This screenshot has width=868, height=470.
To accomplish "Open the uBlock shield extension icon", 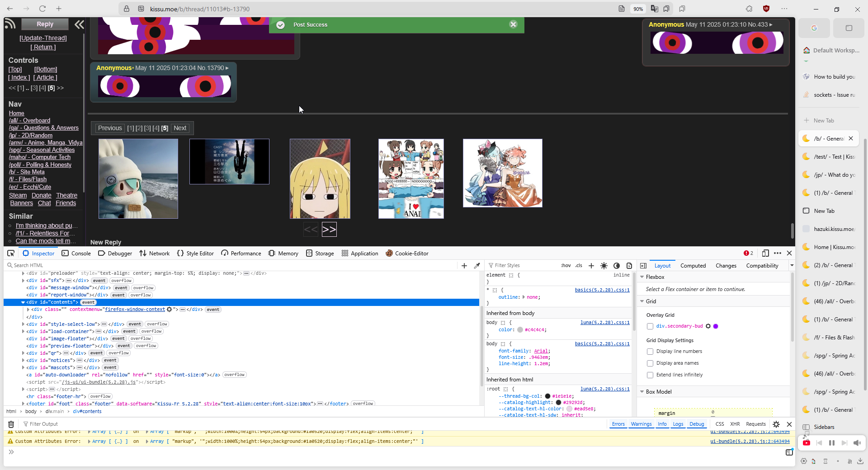I will pyautogui.click(x=766, y=9).
